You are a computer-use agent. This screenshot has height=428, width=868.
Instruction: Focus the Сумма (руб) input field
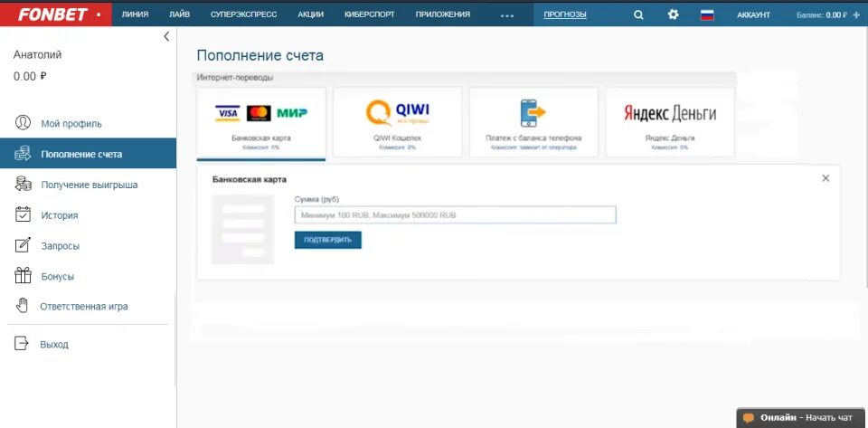point(455,214)
